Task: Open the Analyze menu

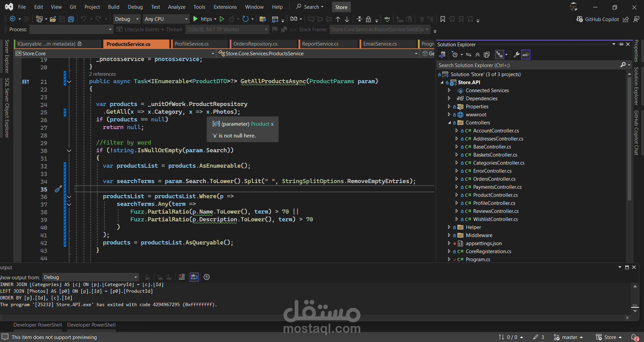Action: (x=177, y=7)
